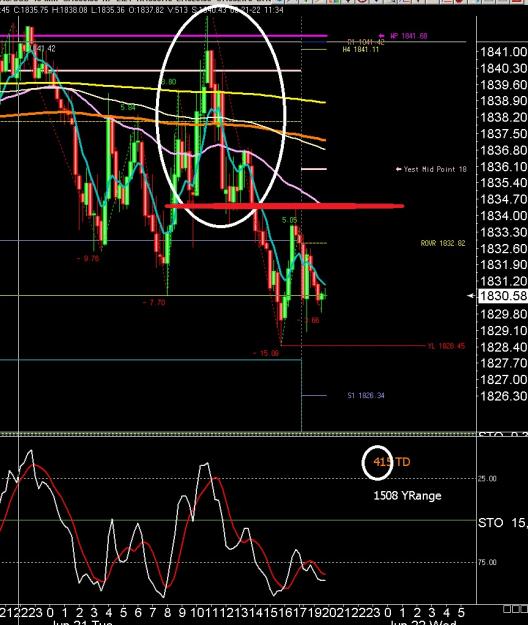The width and height of the screenshot is (528, 625).
Task: Click the Yest Mid Point label
Action: (435, 169)
